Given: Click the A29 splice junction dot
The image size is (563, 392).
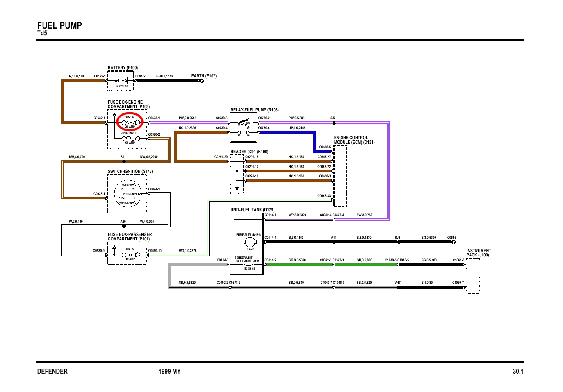Looking at the screenshot, I should tap(124, 226).
